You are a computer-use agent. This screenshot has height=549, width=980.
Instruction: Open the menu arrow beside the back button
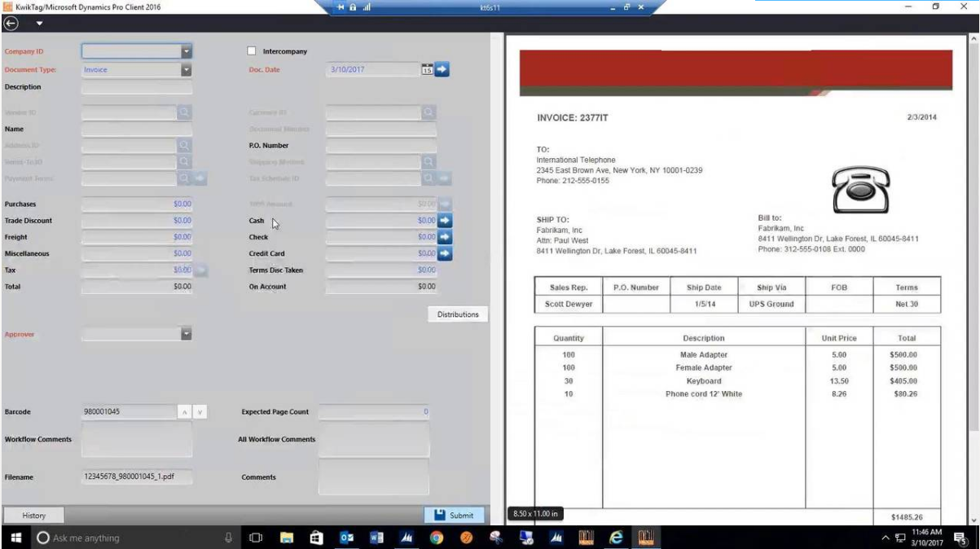tap(39, 23)
